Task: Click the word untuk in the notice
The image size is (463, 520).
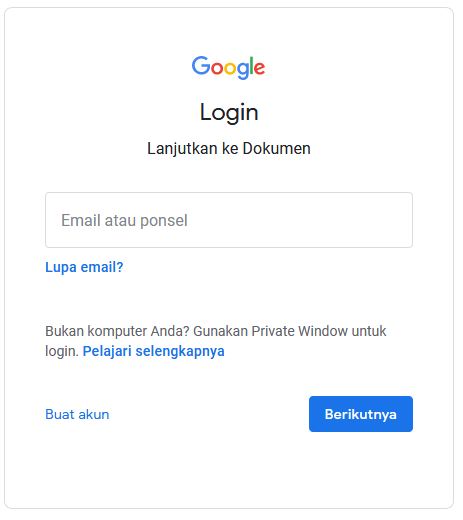Action: pos(369,331)
